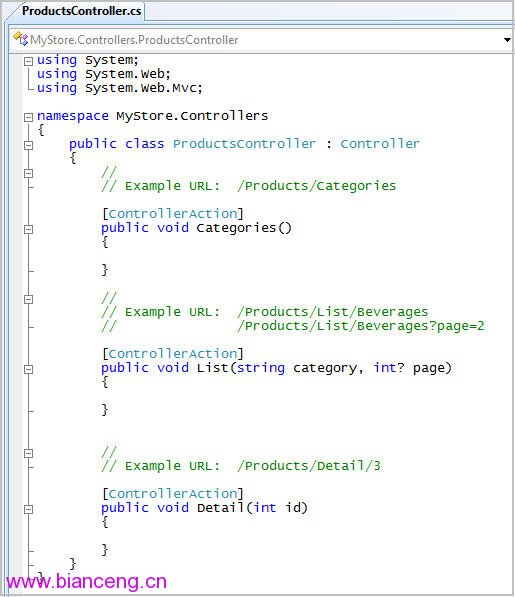Viewport: 515px width, 597px height.
Task: Place cursor on ProductsController class name
Action: coord(244,144)
